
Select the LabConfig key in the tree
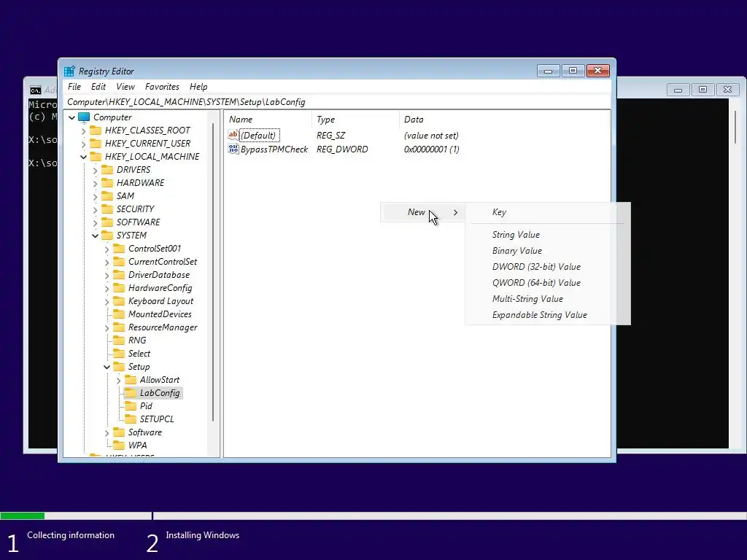(x=160, y=393)
